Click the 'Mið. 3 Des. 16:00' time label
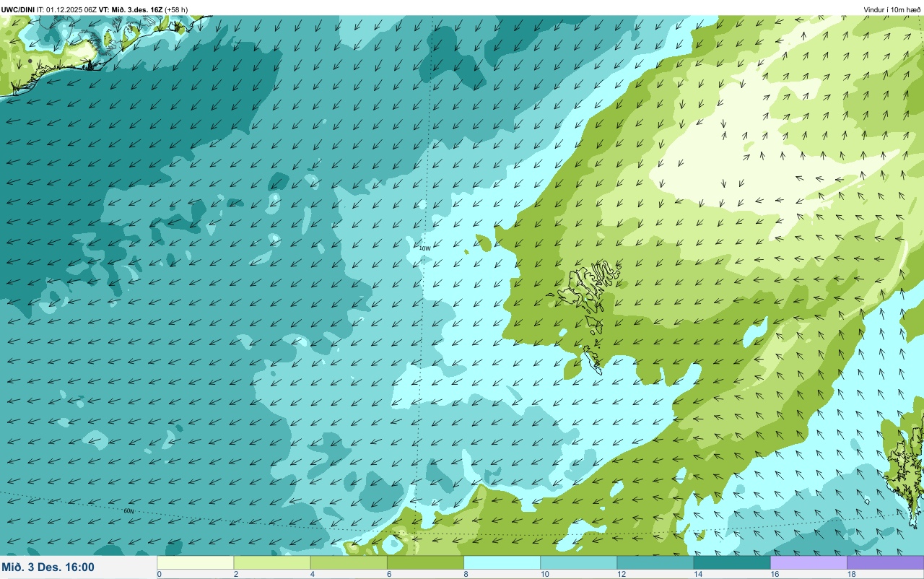Image resolution: width=924 pixels, height=579 pixels. click(x=48, y=567)
